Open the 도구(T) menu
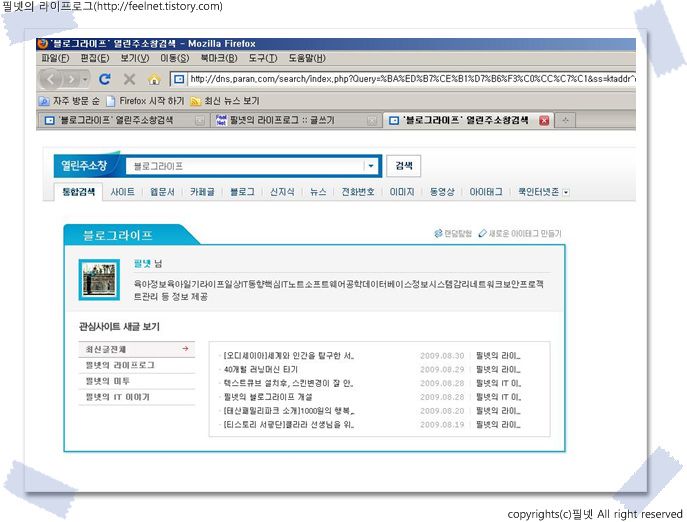The height and width of the screenshot is (522, 687). click(x=263, y=58)
